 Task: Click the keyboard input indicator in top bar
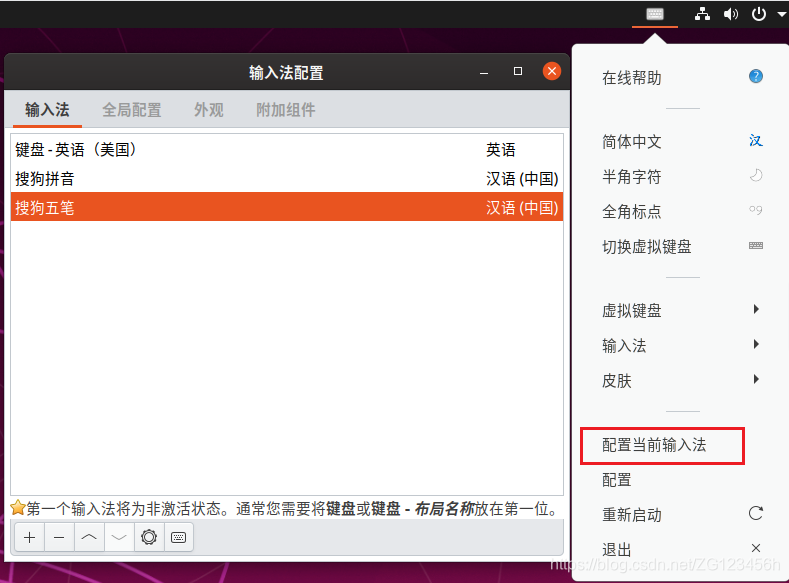click(x=655, y=14)
